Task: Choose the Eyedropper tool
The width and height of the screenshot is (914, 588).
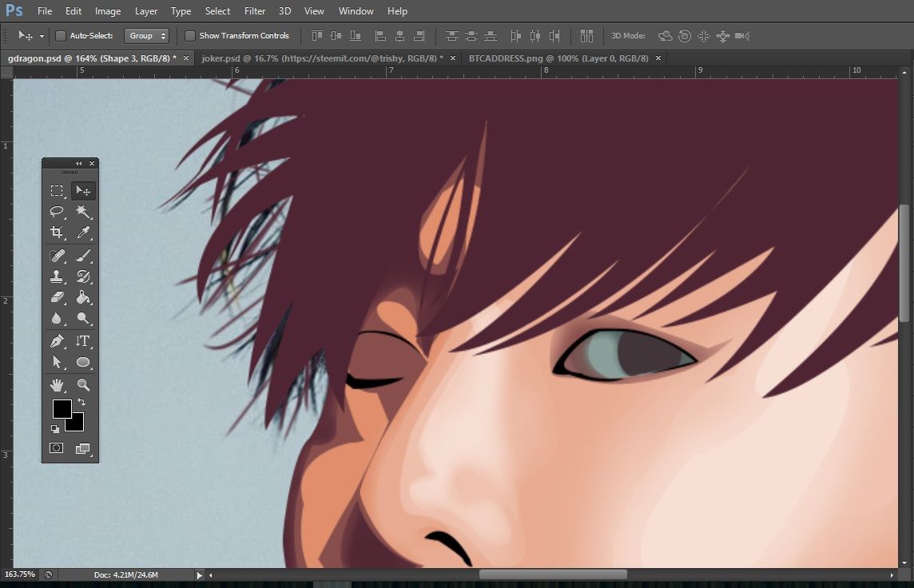Action: [82, 232]
